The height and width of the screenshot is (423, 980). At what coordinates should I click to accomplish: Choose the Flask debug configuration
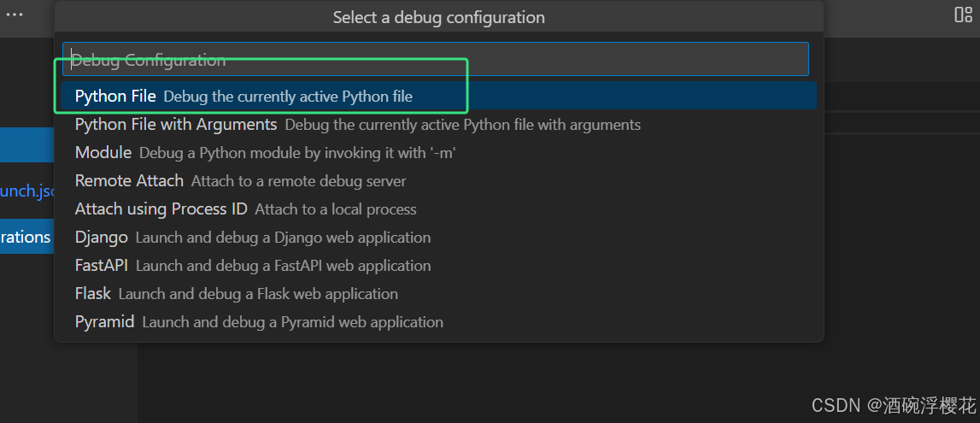tap(93, 294)
